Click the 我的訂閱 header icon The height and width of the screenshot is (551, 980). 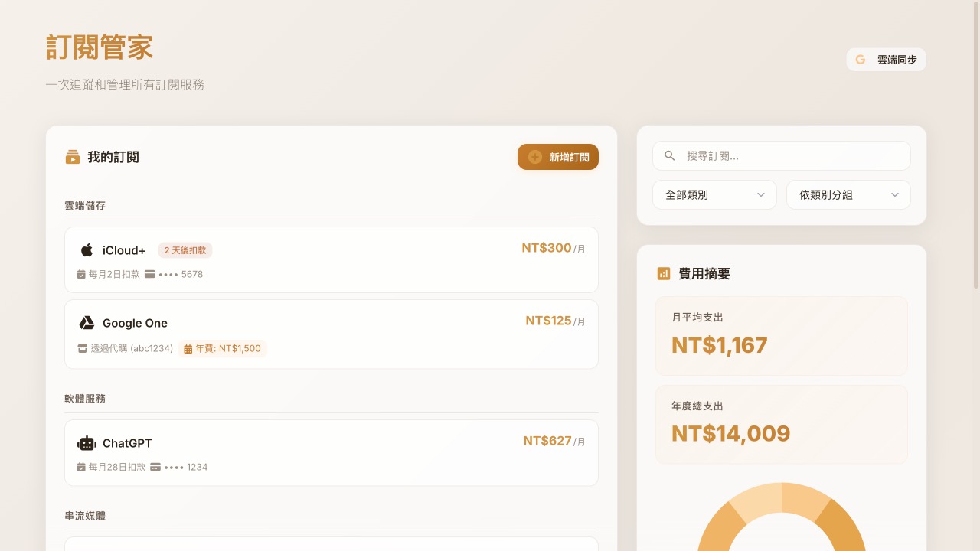tap(73, 157)
